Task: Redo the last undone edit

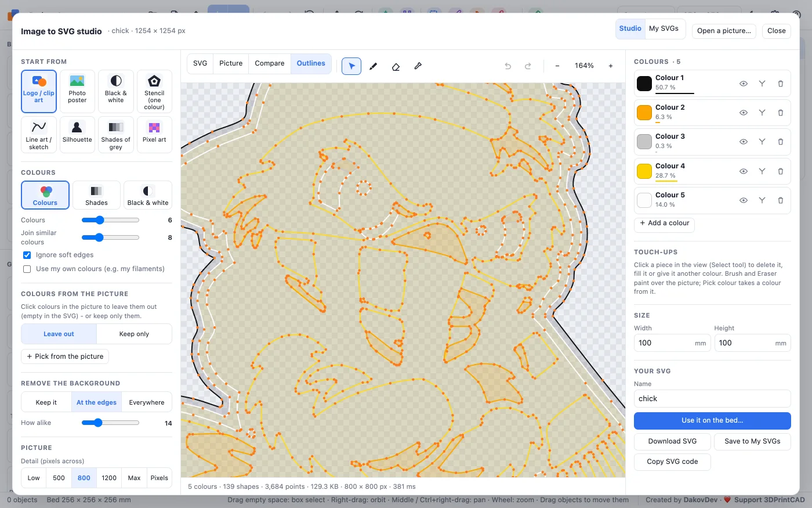Action: pyautogui.click(x=528, y=66)
